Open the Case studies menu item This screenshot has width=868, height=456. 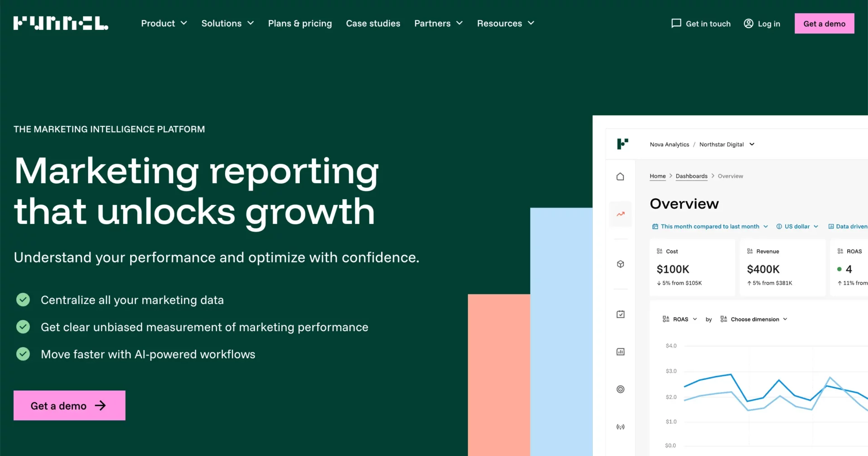click(373, 23)
